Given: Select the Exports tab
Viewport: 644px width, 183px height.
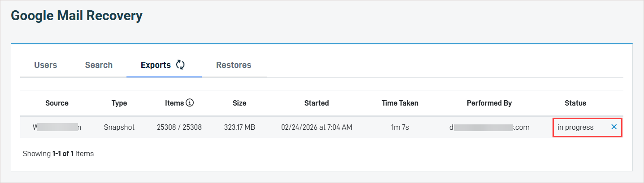Looking at the screenshot, I should (156, 65).
